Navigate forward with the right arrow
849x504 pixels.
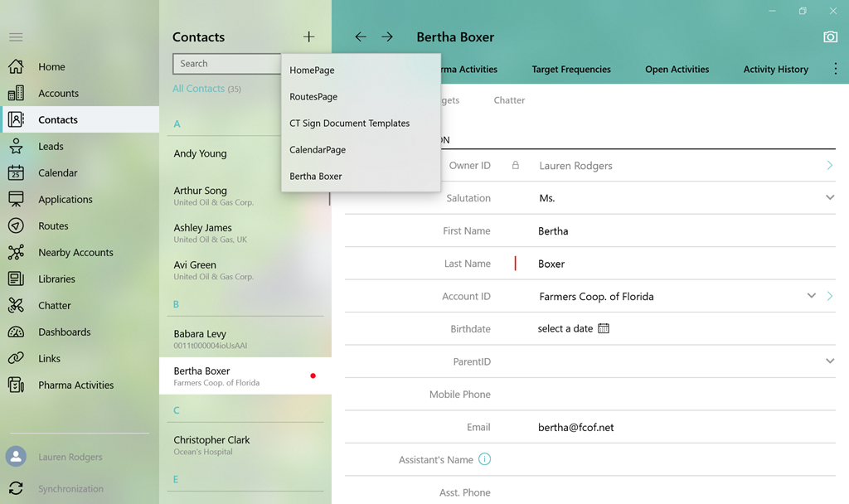[387, 37]
